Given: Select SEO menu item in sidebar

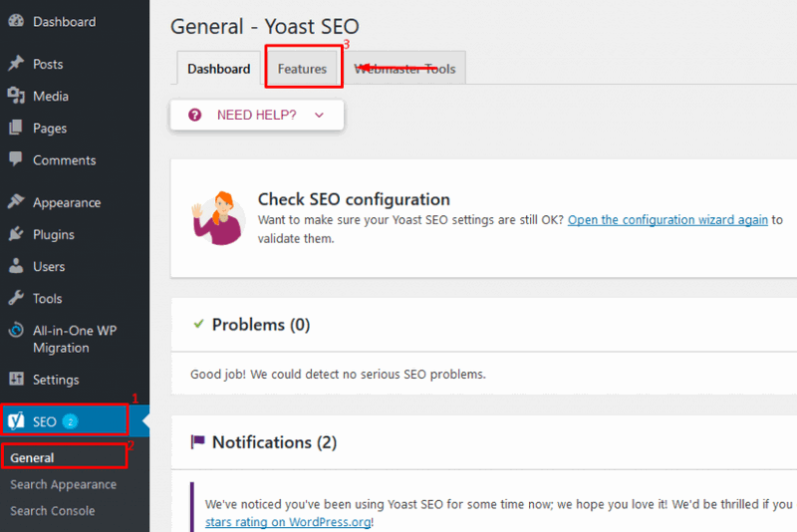Looking at the screenshot, I should 75,420.
